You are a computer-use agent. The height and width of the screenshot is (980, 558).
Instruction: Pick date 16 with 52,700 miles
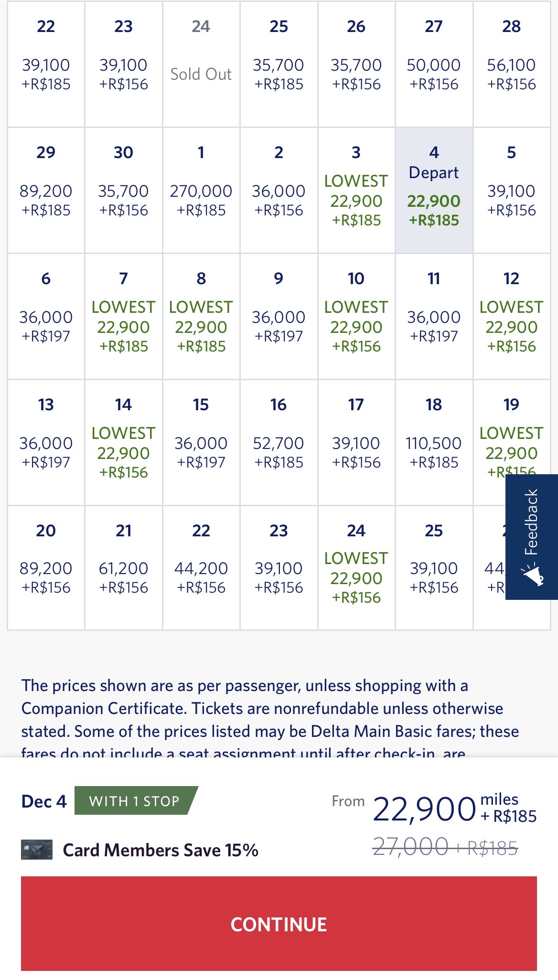[279, 442]
